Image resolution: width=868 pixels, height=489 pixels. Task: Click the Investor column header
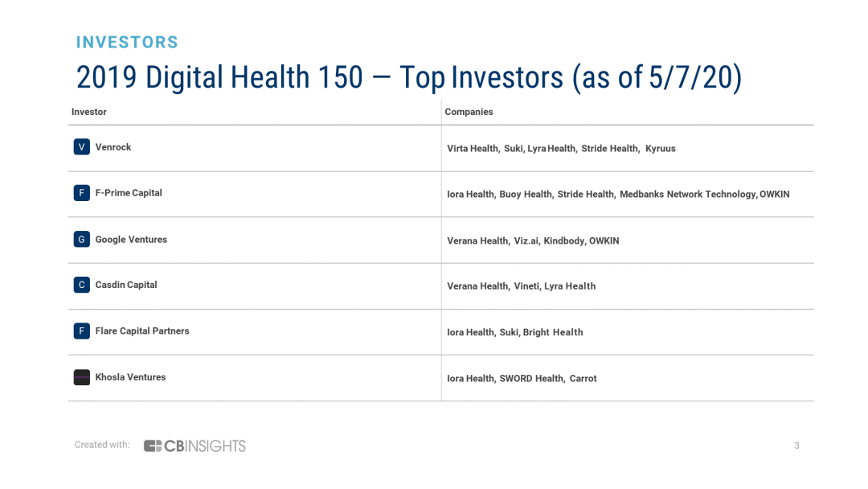coord(89,112)
